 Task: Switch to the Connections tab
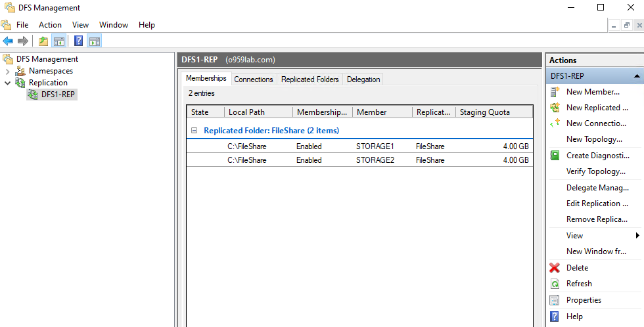pos(254,79)
